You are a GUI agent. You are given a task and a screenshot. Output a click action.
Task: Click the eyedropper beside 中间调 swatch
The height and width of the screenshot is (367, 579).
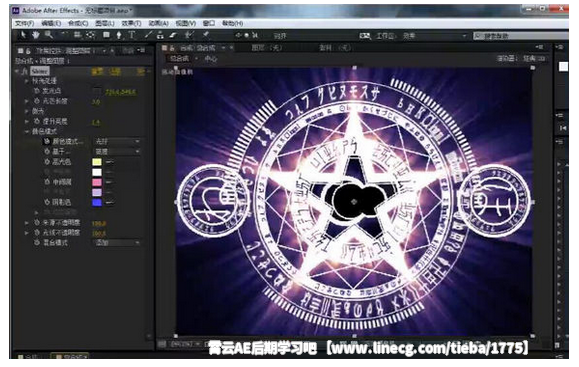coord(109,182)
